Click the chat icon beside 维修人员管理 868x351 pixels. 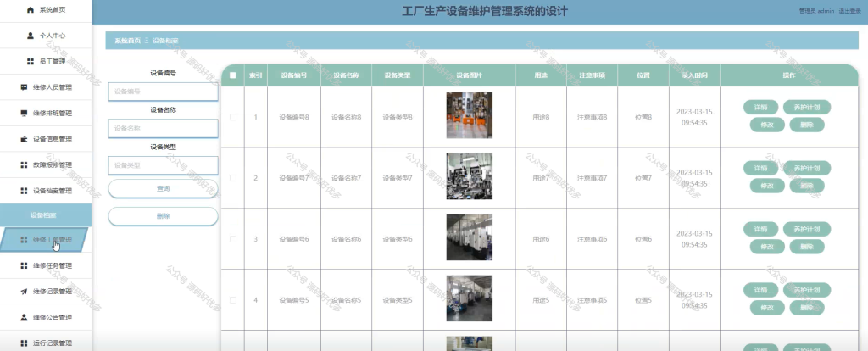coord(24,87)
